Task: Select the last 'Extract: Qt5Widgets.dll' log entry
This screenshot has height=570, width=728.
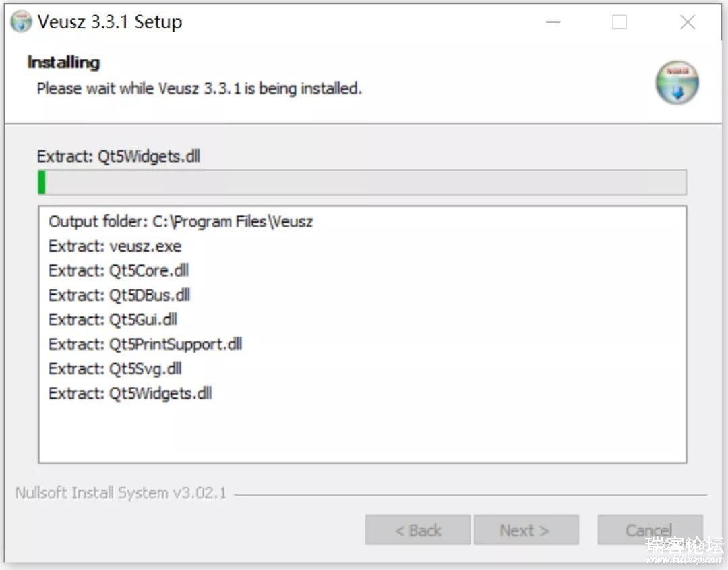Action: pos(130,393)
